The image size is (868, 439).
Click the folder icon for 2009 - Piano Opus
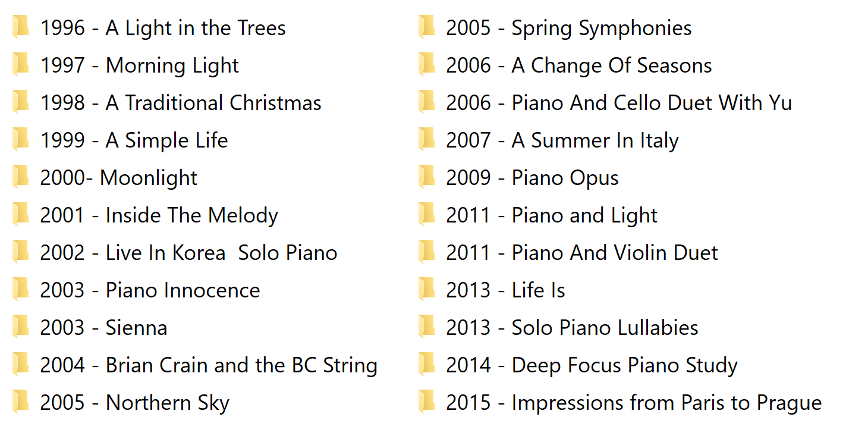click(427, 177)
